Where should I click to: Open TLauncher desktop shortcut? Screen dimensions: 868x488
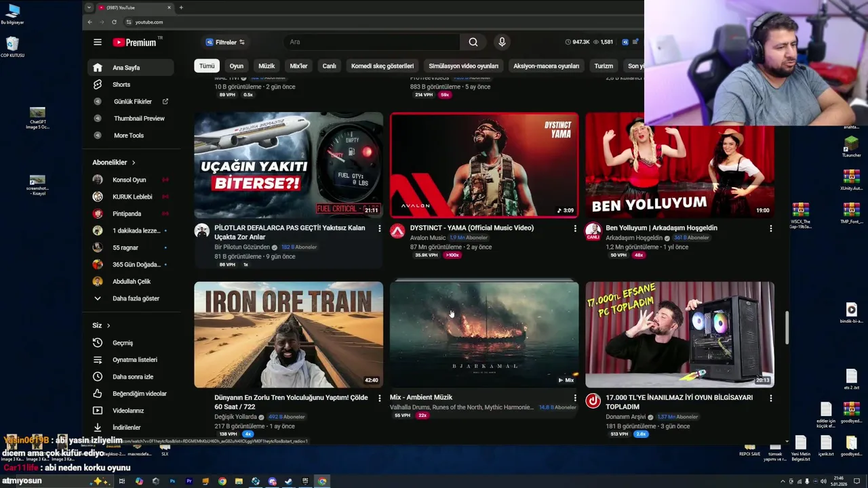[851, 146]
